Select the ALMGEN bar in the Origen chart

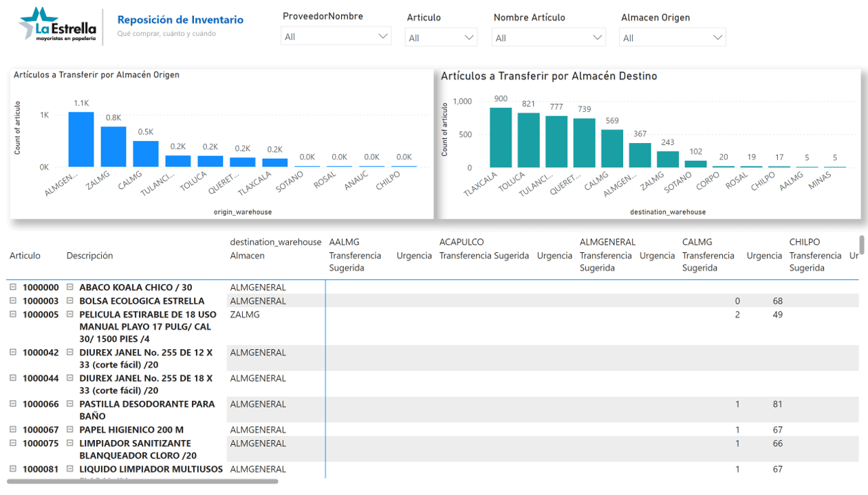(81, 140)
